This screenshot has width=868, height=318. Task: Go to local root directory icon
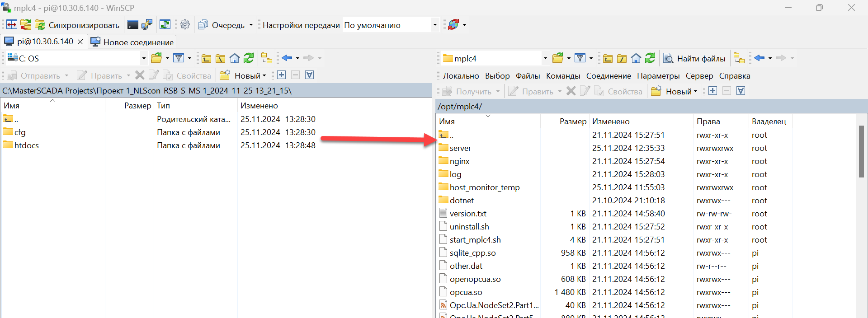pyautogui.click(x=220, y=58)
